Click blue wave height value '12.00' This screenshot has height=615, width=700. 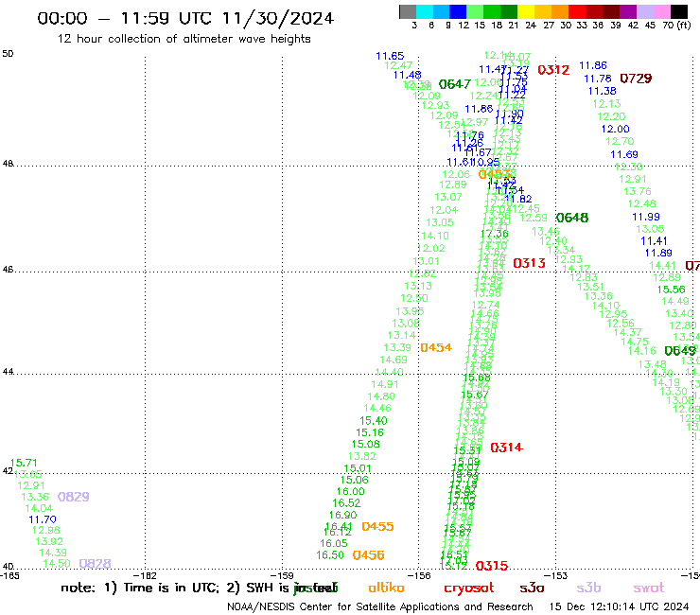(615, 129)
